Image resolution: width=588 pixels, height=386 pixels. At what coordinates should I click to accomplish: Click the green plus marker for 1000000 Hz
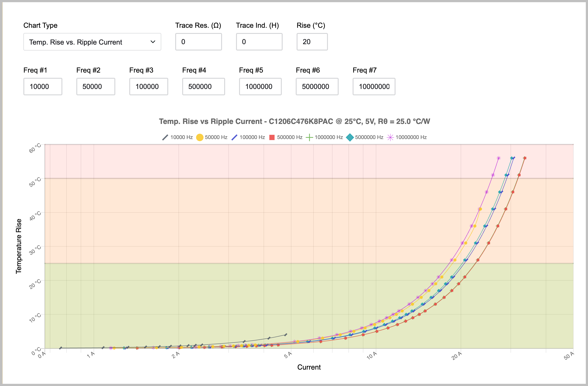309,137
